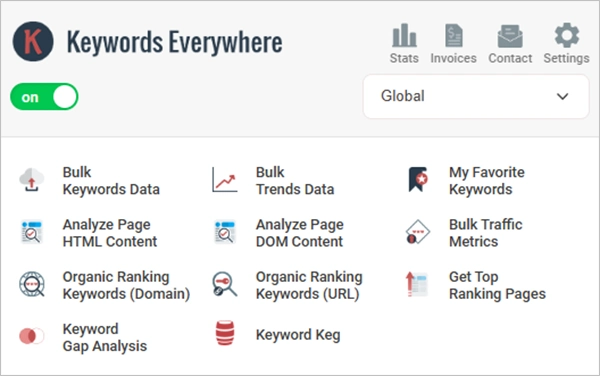
Task: Open Analyze Page HTML Content link
Action: [110, 233]
